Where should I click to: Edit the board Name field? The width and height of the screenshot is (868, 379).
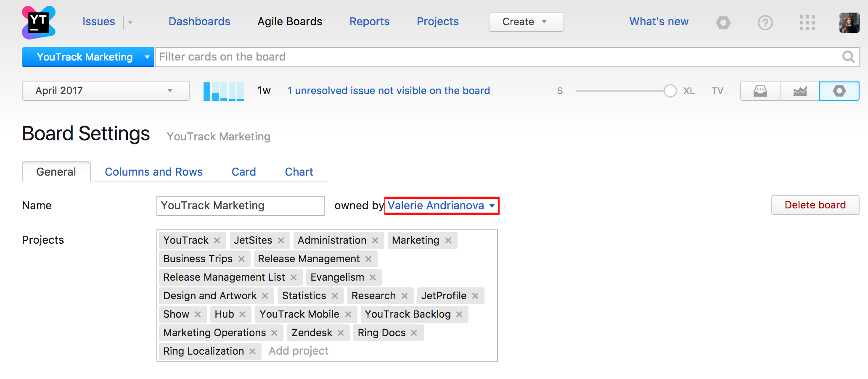(x=241, y=206)
